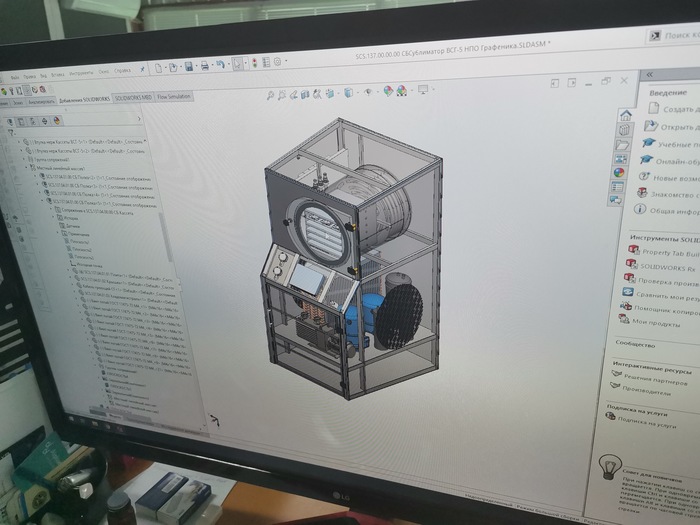
Task: Click the Open document icon
Action: (173, 67)
